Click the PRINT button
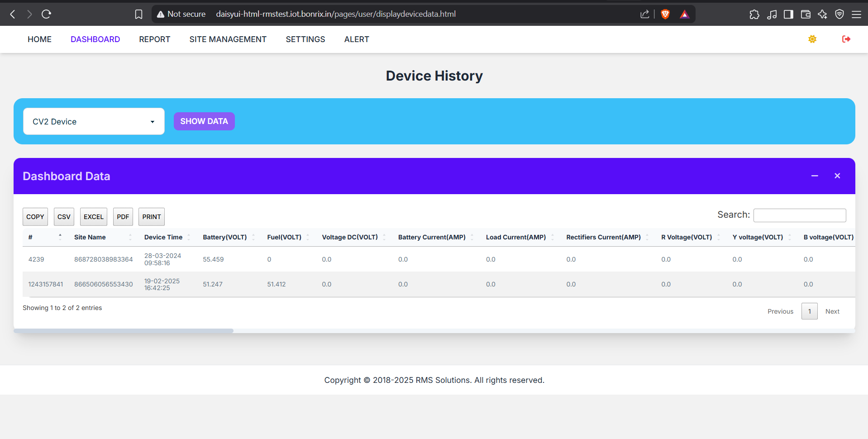868x439 pixels. point(151,217)
